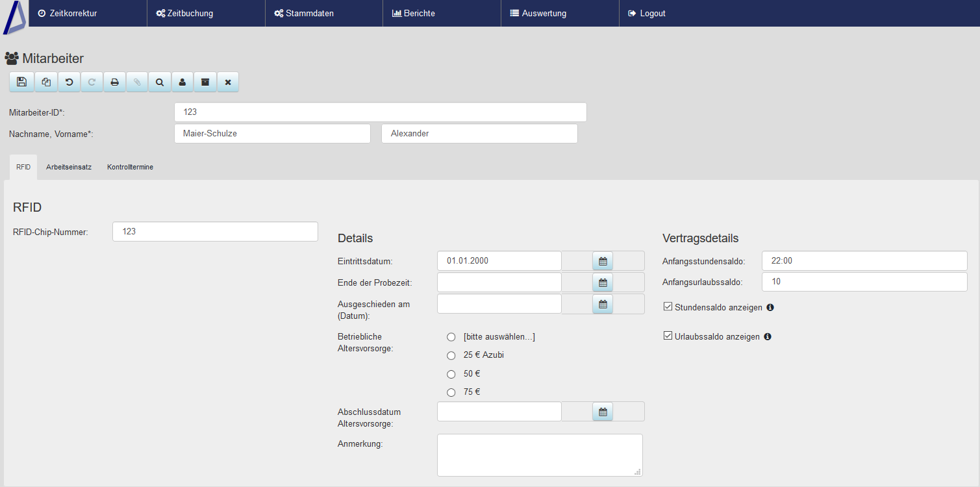Viewport: 980px width, 487px height.
Task: Click the application logo at top left
Action: (14, 18)
